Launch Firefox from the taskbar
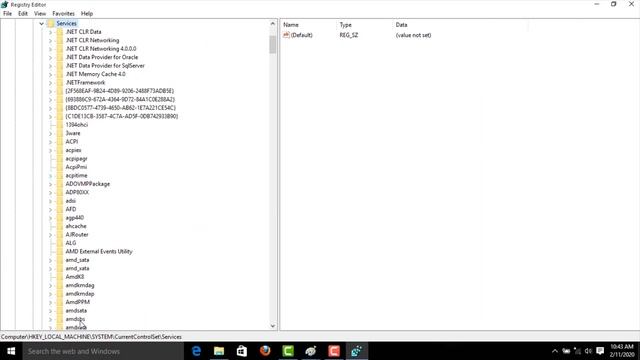 (265, 351)
